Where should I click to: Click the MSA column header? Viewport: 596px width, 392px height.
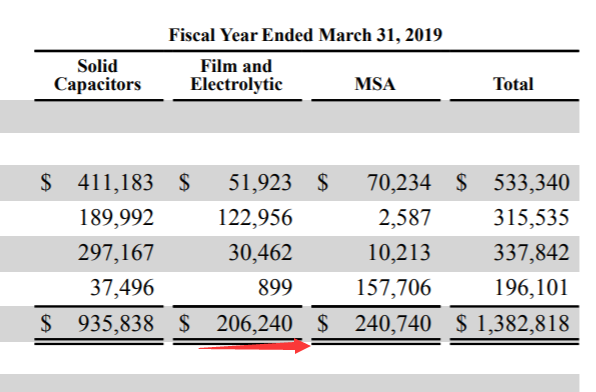(375, 84)
